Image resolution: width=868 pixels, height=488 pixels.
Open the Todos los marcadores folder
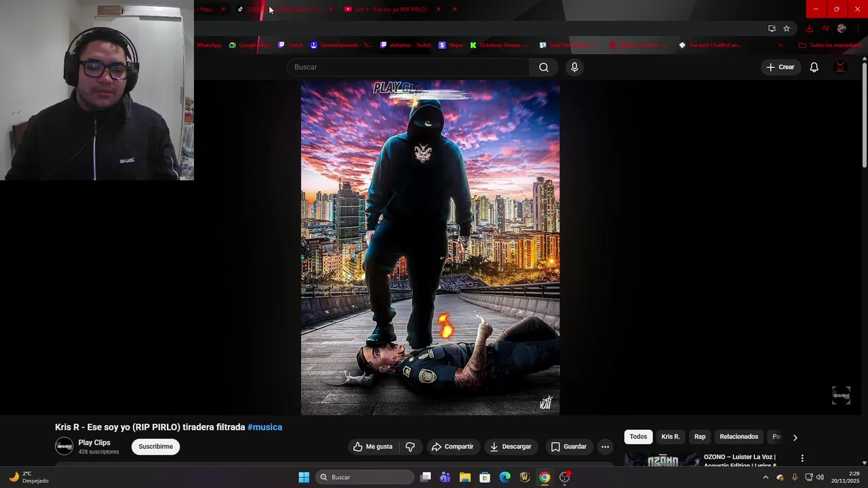pyautogui.click(x=830, y=45)
